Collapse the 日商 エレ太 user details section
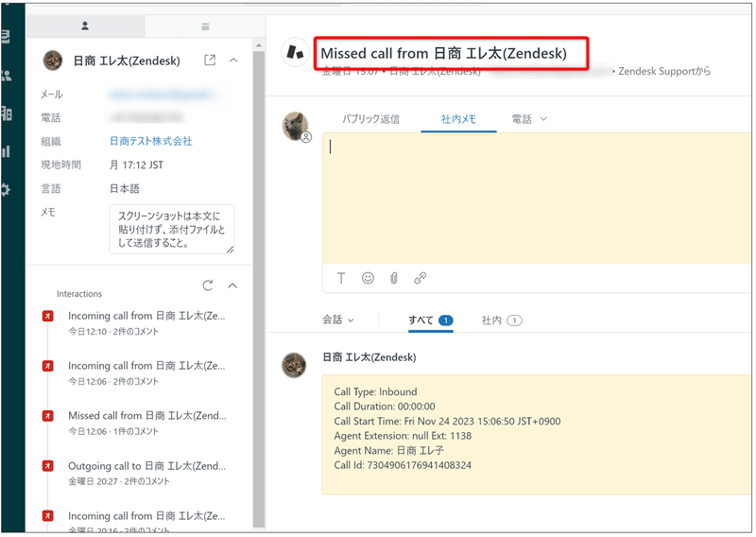Screen dimensions: 756x537 tap(233, 61)
